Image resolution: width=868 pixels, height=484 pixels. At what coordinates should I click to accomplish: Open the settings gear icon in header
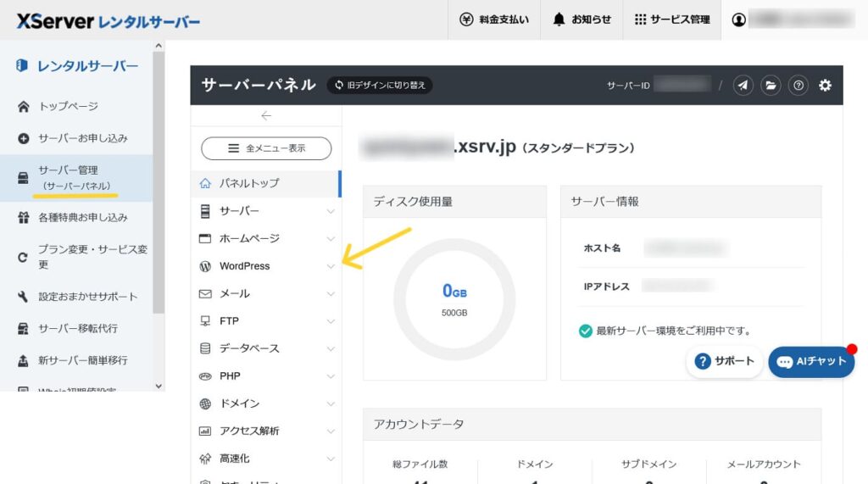(x=825, y=86)
